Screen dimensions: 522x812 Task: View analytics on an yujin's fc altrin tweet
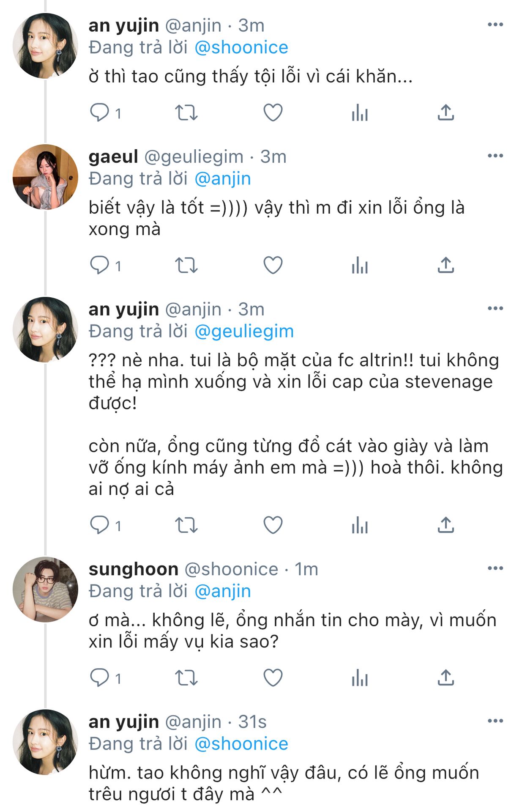(x=360, y=525)
